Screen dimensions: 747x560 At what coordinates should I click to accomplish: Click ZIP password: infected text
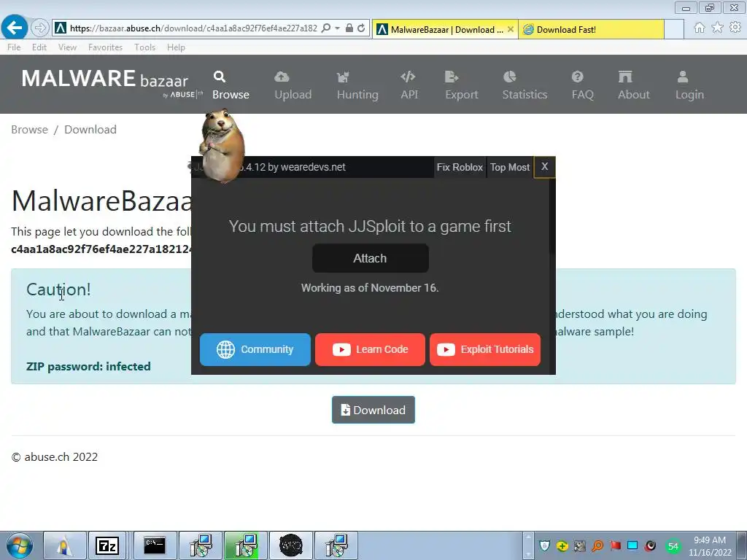point(88,366)
